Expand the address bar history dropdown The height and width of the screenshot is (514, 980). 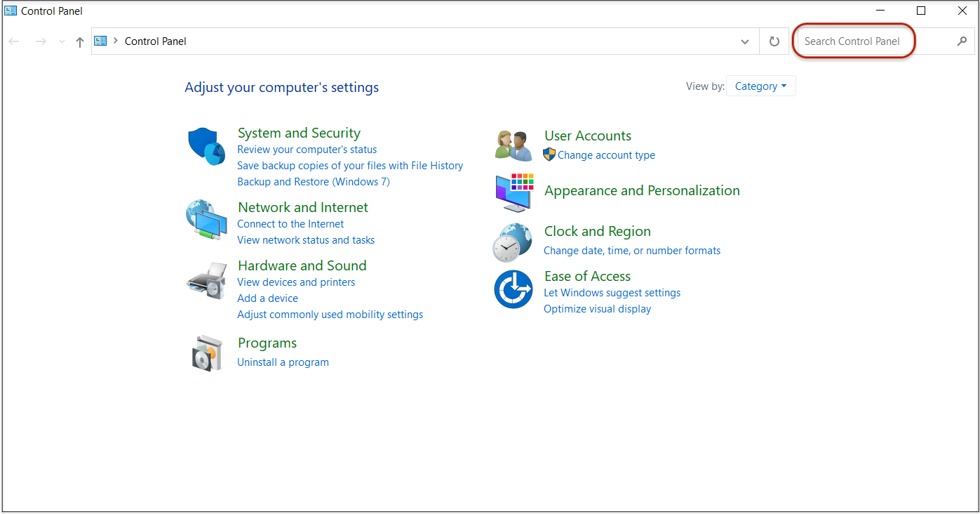[x=745, y=41]
